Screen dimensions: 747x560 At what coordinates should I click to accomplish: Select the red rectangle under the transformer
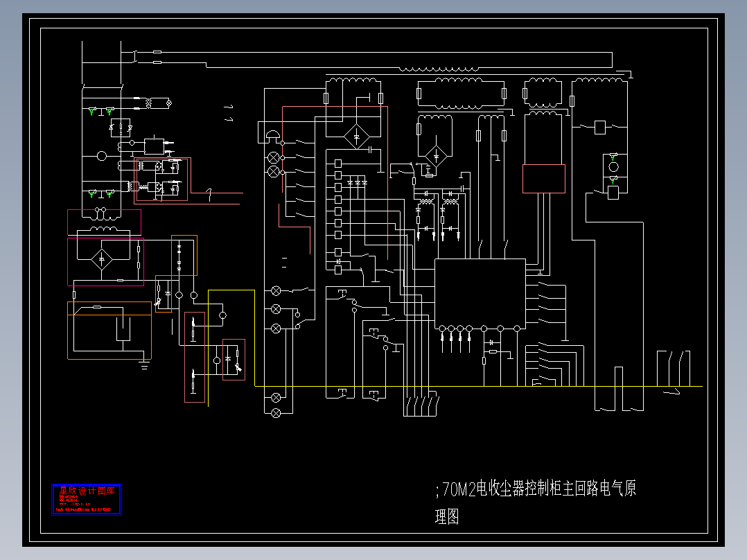click(543, 179)
